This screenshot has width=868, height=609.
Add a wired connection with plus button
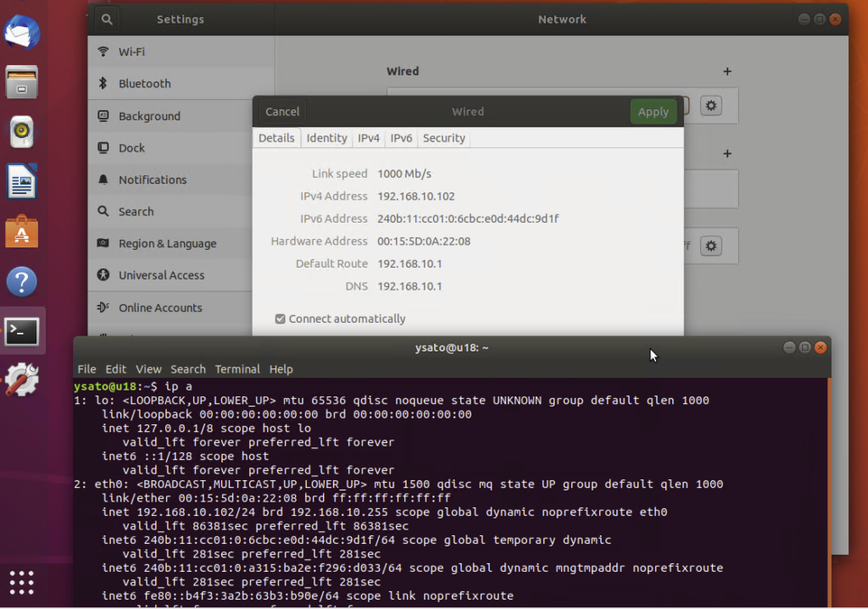[726, 72]
